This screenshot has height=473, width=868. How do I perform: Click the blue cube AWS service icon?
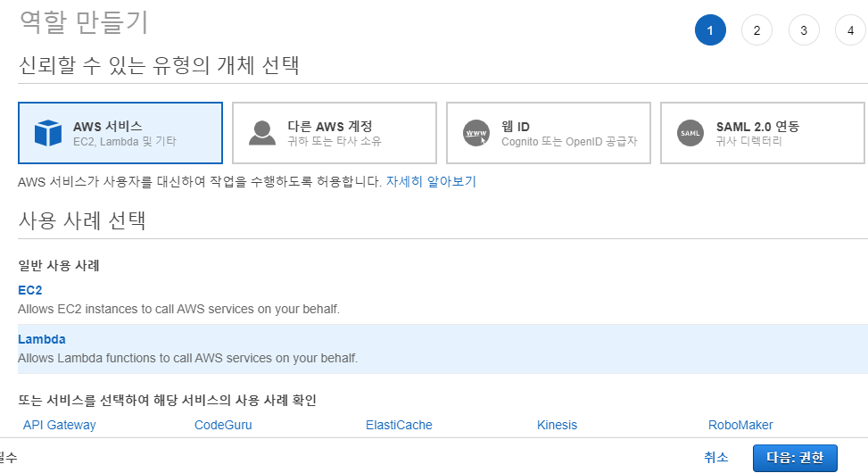(x=48, y=133)
